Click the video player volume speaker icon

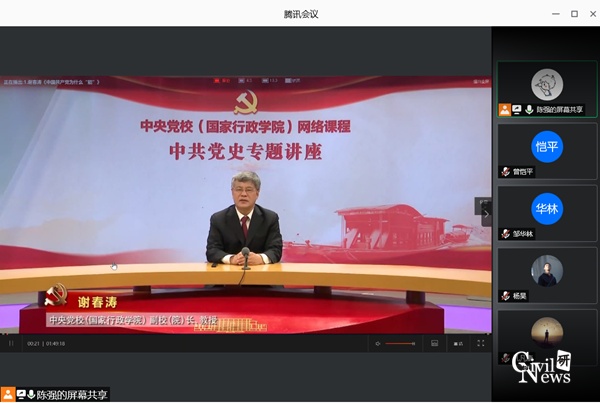[x=377, y=343]
